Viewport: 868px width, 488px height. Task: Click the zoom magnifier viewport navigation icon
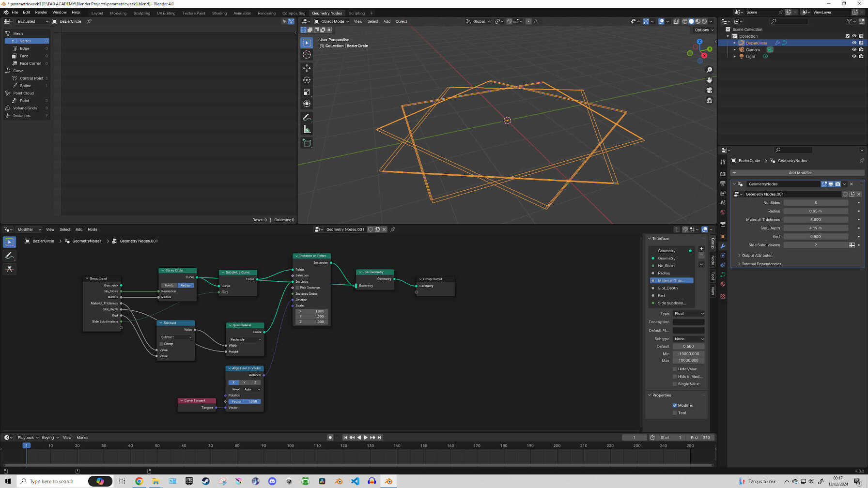[x=709, y=70]
